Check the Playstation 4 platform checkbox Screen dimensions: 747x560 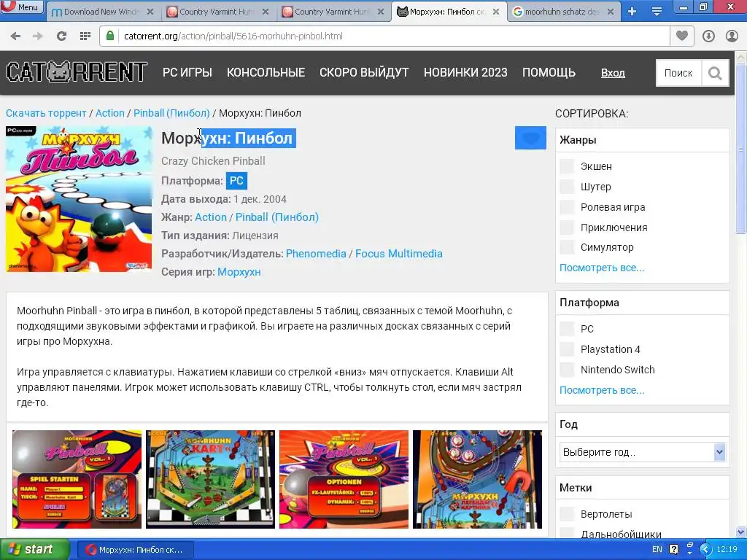point(567,349)
